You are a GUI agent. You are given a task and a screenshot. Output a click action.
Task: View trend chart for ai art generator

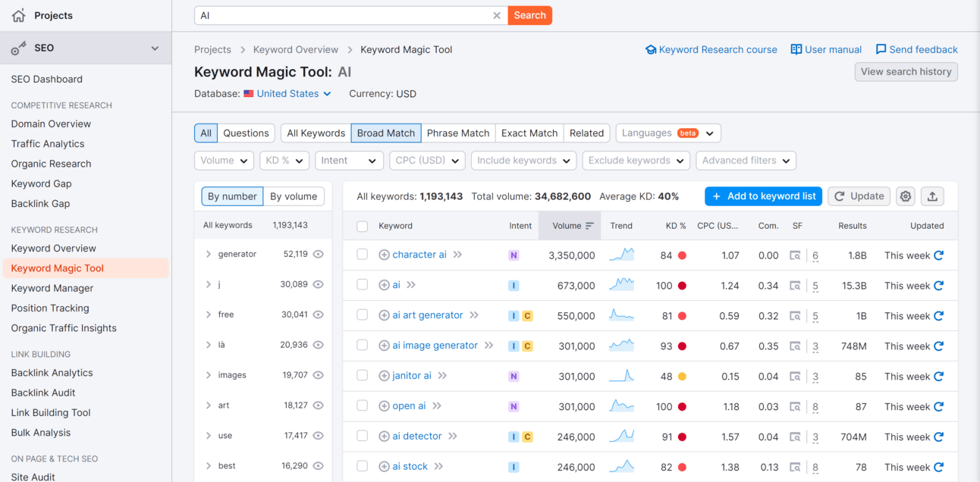[621, 315]
